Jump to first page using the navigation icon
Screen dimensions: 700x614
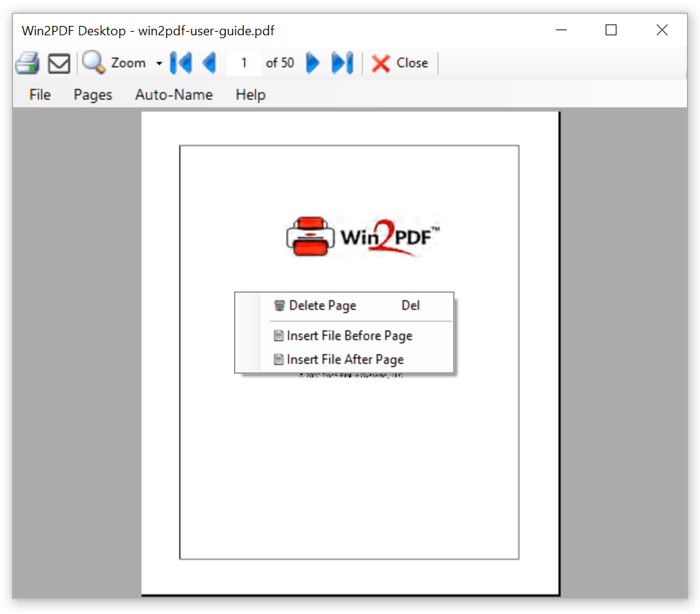[181, 63]
